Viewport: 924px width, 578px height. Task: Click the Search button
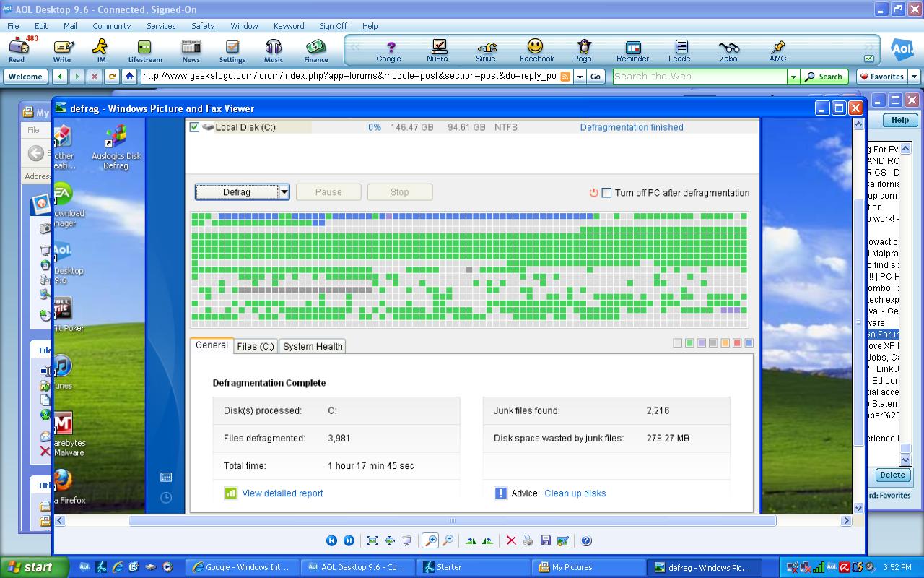pos(824,76)
